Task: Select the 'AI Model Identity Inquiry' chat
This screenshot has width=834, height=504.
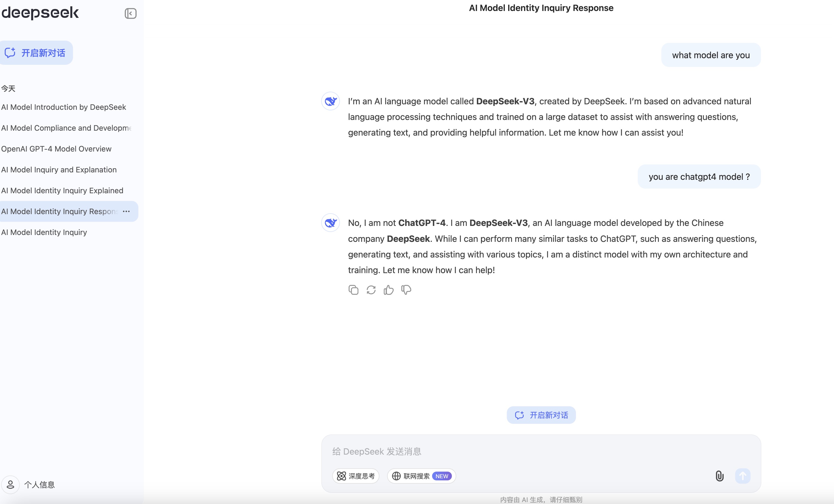Action: point(44,232)
